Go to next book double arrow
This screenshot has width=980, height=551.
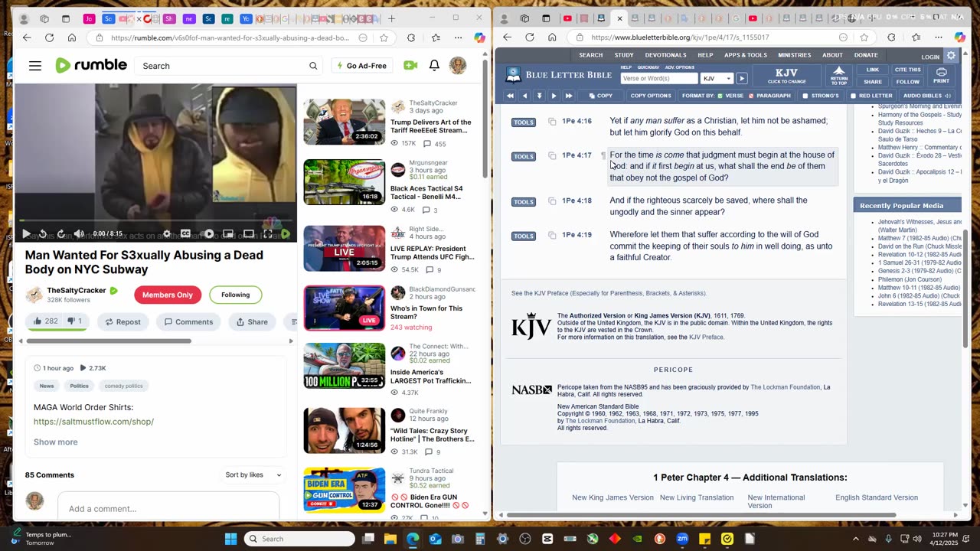tap(568, 96)
